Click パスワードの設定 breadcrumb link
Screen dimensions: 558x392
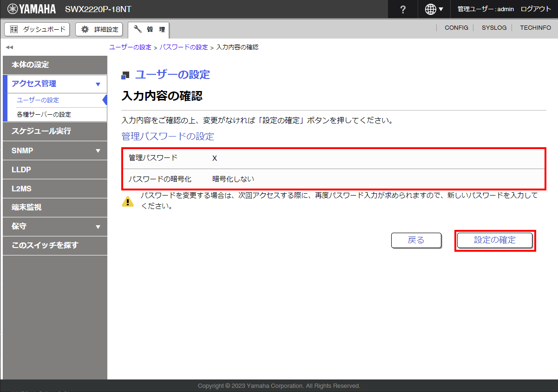(x=184, y=47)
